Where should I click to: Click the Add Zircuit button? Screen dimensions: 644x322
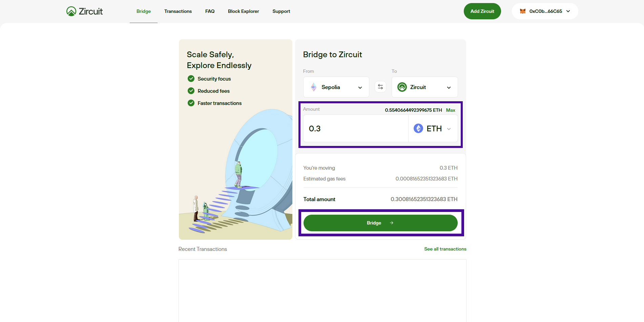(482, 11)
